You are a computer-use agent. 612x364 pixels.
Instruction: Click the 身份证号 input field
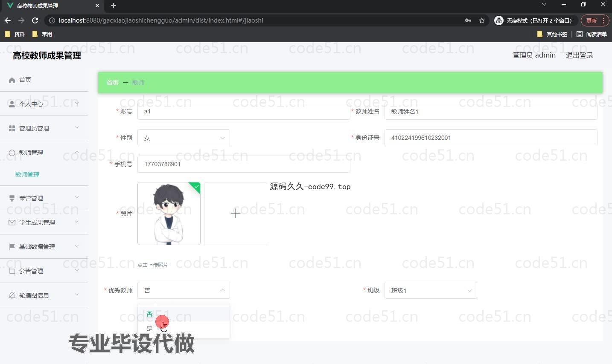(x=491, y=138)
